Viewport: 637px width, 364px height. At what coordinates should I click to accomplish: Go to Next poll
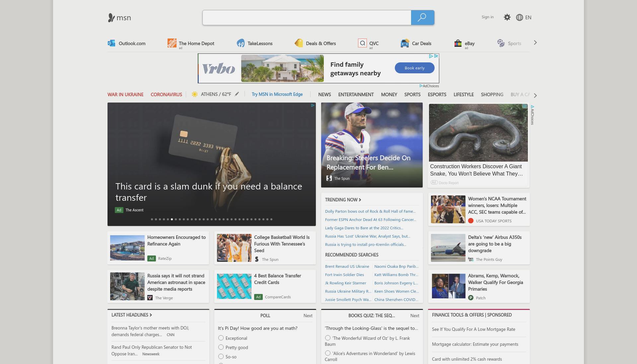(x=308, y=316)
